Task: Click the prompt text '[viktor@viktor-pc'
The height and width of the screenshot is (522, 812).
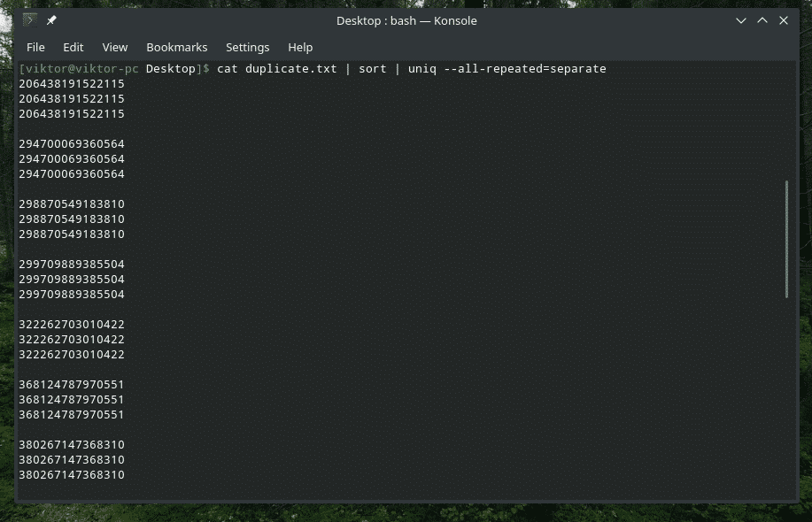Action: [79, 69]
